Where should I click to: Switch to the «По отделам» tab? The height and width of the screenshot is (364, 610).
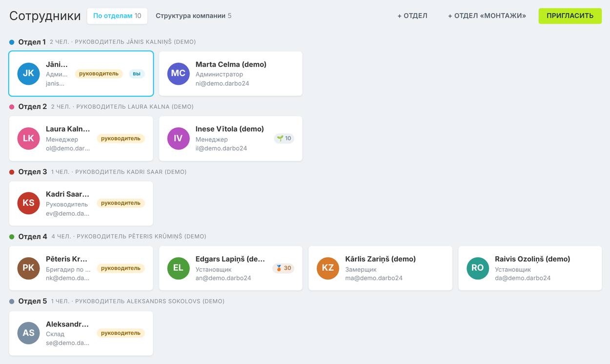[117, 16]
